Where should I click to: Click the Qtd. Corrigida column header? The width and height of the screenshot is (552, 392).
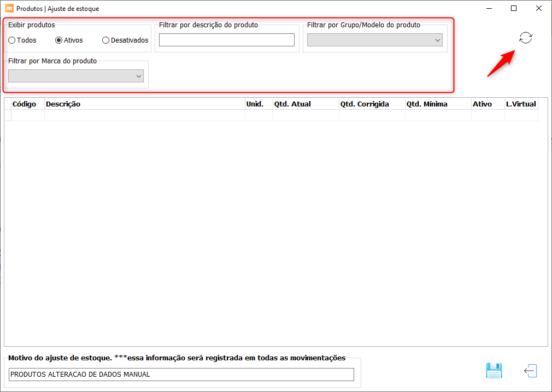point(372,104)
